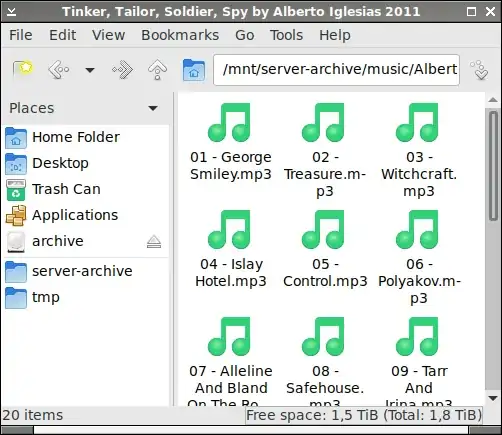The width and height of the screenshot is (502, 435).
Task: Close the file manager window
Action: [490, 12]
